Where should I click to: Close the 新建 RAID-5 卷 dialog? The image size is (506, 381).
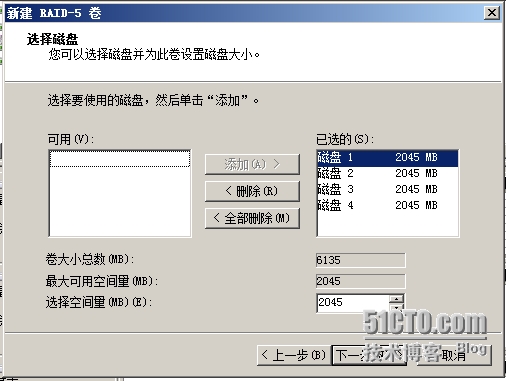(x=492, y=13)
